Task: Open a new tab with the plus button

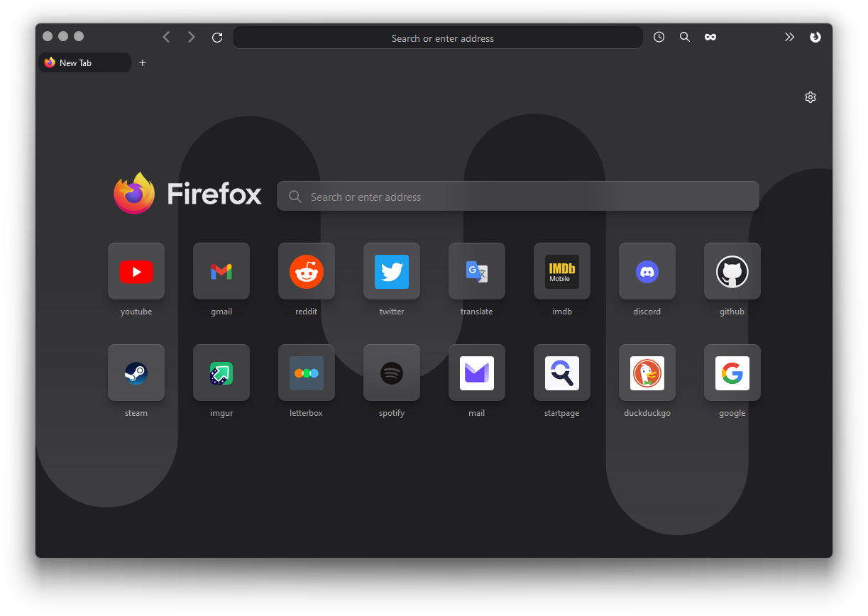Action: coord(142,62)
